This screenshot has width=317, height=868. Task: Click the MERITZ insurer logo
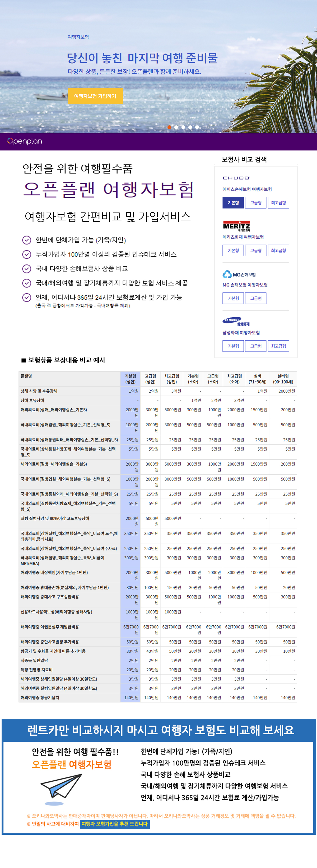click(236, 226)
